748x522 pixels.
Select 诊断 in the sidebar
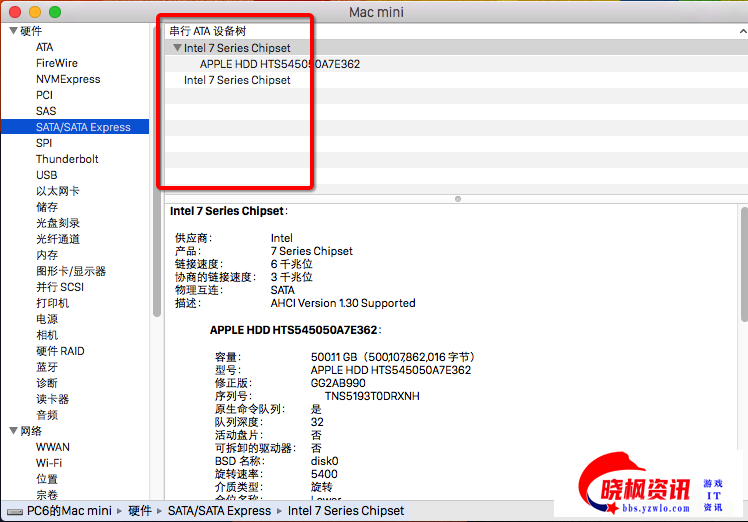pyautogui.click(x=47, y=383)
